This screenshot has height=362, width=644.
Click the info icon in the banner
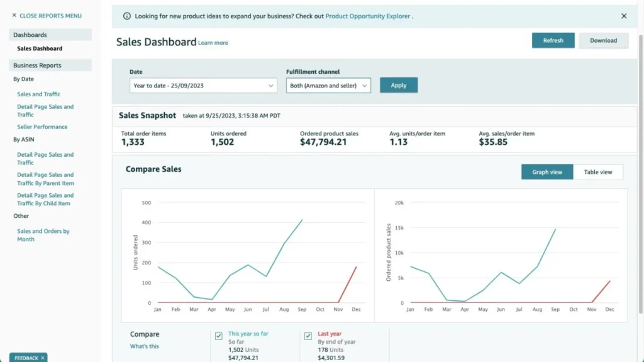127,16
